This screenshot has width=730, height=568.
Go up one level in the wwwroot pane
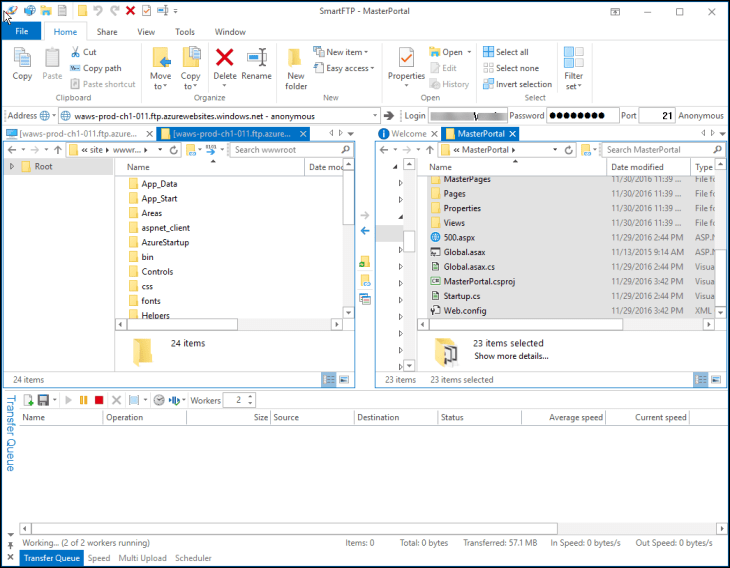pyautogui.click(x=58, y=150)
